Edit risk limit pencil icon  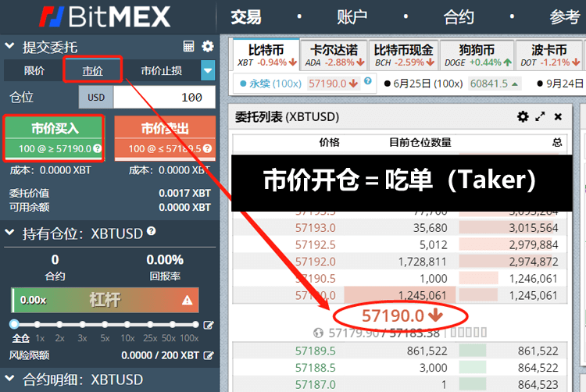tap(208, 355)
